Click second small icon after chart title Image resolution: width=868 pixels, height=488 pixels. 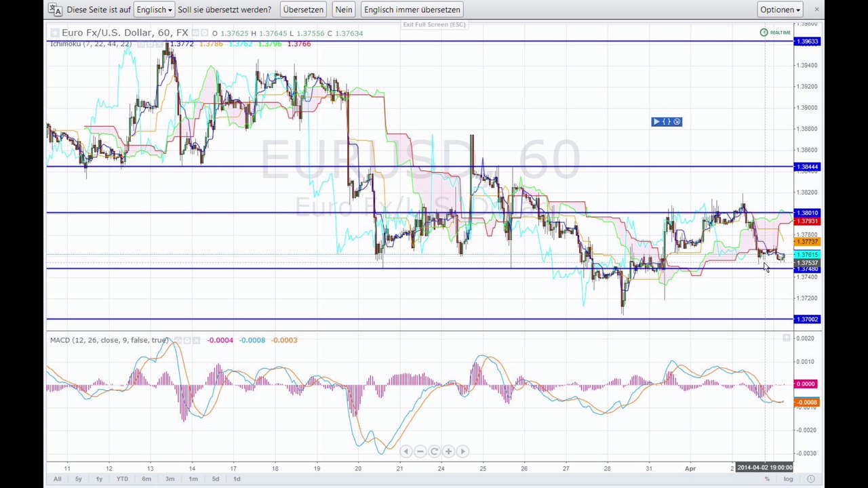tap(204, 33)
